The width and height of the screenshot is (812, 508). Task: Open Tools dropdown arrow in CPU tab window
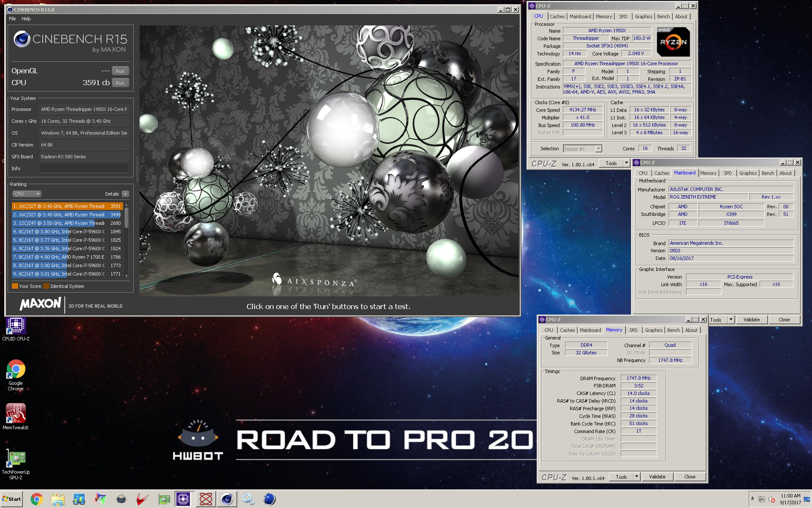[x=626, y=163]
